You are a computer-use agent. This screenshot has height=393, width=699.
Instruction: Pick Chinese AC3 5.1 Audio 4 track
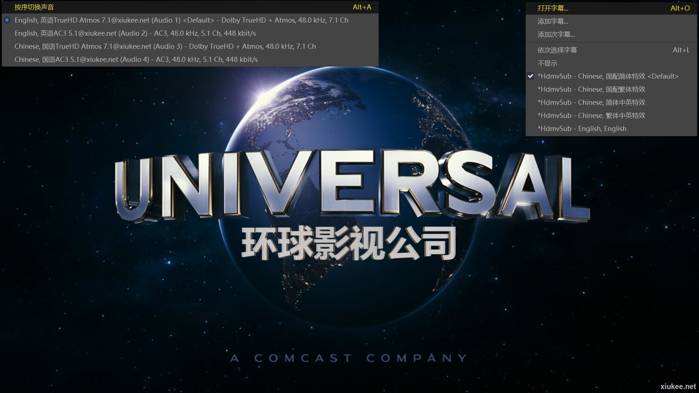[190, 59]
